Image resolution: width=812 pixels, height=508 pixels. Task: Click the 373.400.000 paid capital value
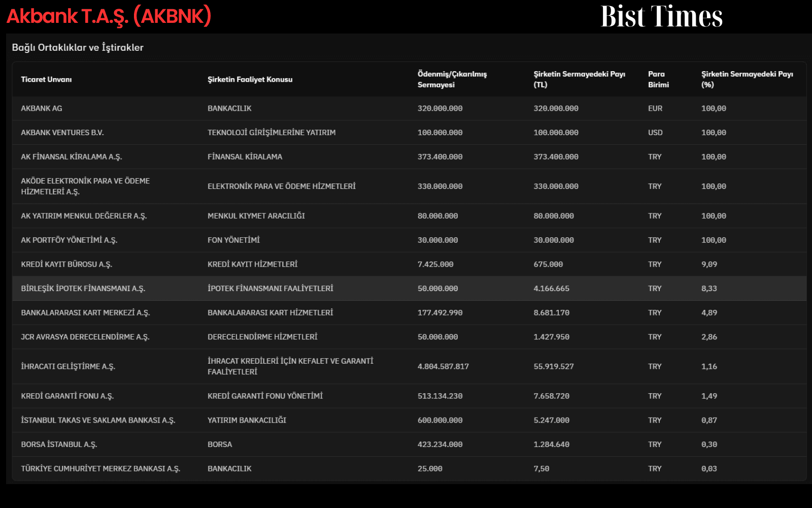click(440, 157)
